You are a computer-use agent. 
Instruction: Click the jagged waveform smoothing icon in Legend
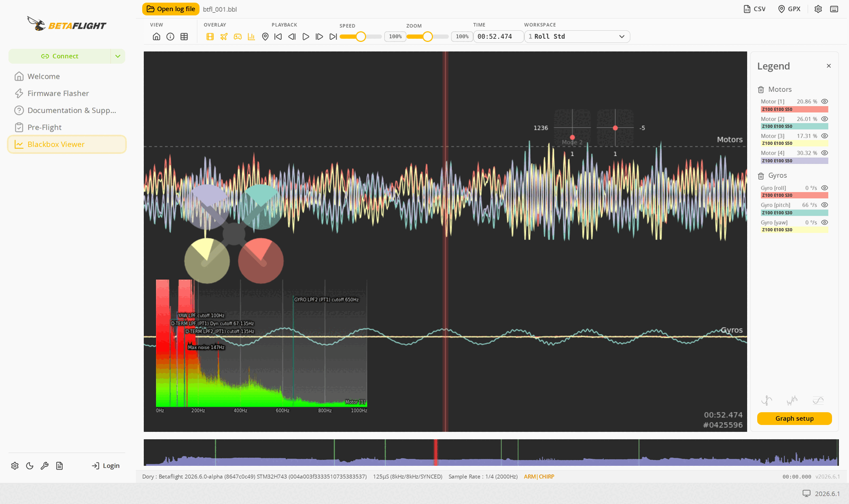coord(792,401)
